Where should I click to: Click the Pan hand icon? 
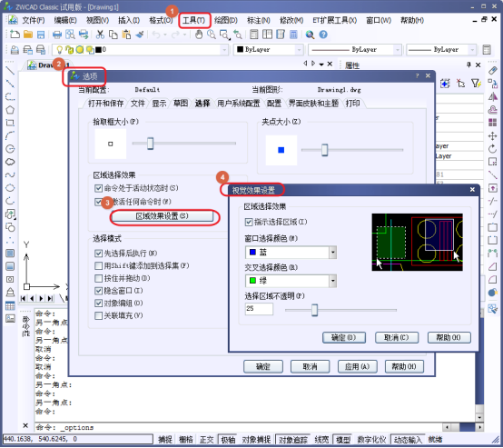199,35
